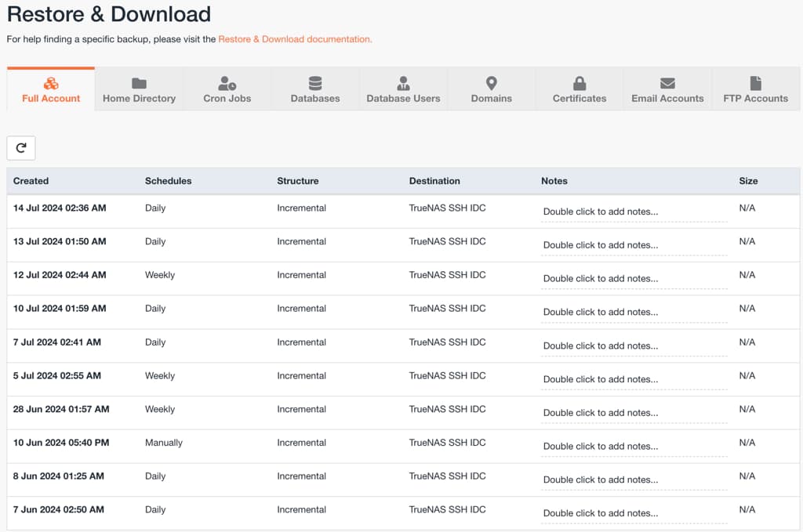Image resolution: width=803 pixels, height=532 pixels.
Task: Select the Full Account tab
Action: tap(50, 89)
